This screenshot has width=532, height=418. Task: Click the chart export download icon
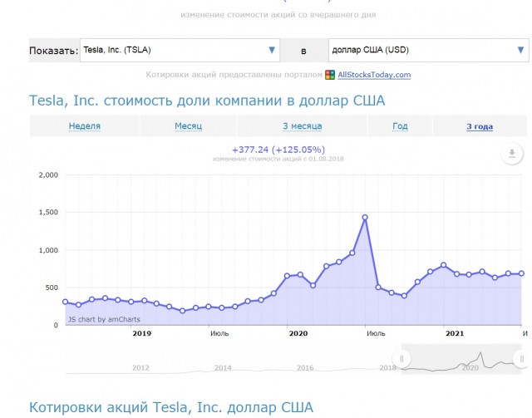coord(512,154)
